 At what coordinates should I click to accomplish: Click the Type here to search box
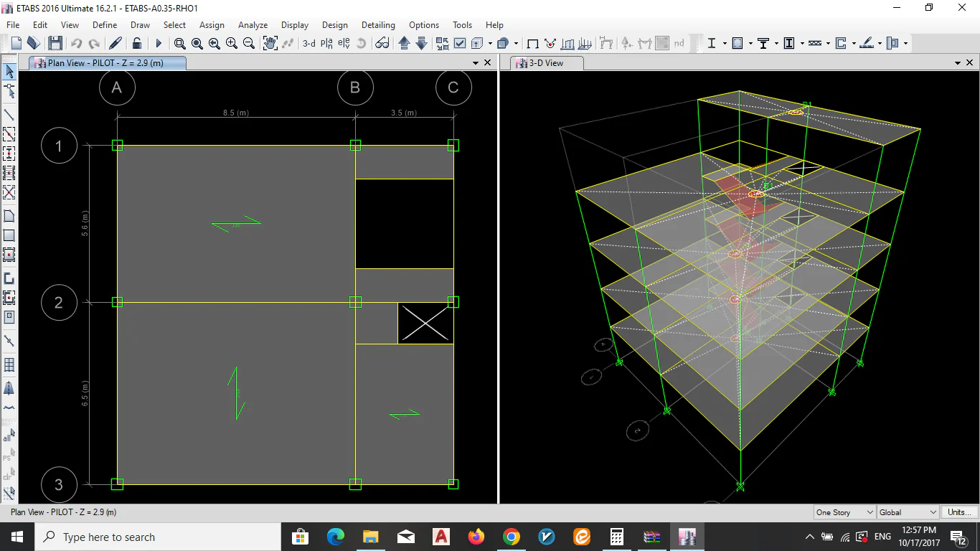(x=158, y=537)
